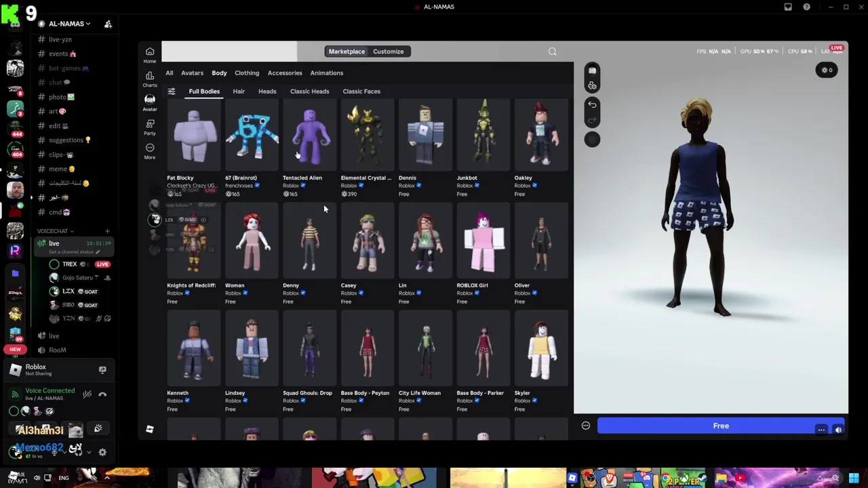The image size is (868, 488).
Task: Select the Body category tab
Action: coord(219,73)
